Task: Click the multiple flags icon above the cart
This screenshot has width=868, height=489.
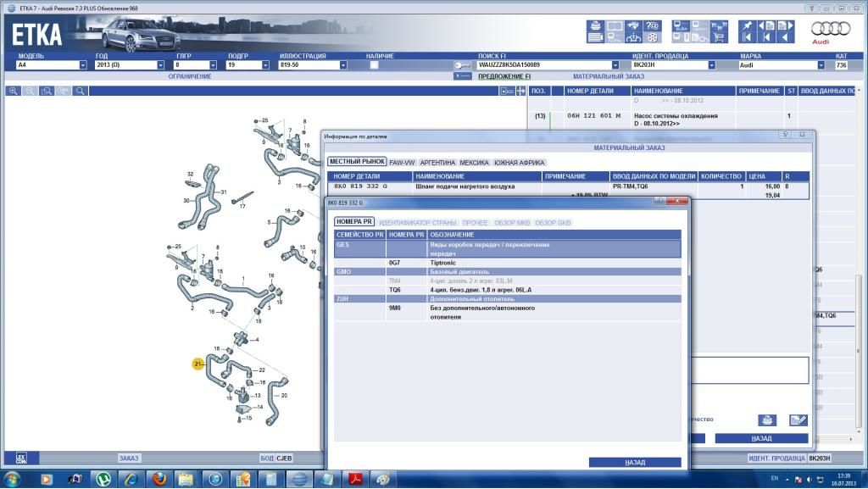Action: coord(719,25)
